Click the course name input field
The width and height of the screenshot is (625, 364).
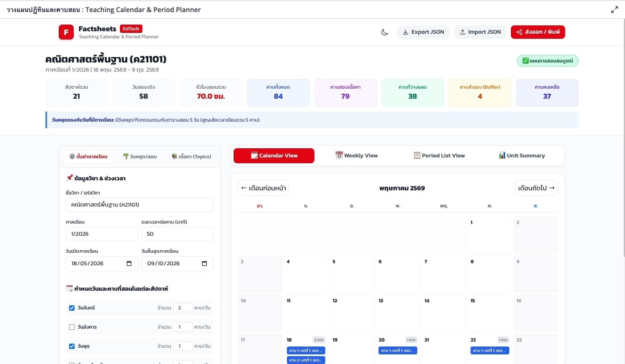[x=139, y=205]
